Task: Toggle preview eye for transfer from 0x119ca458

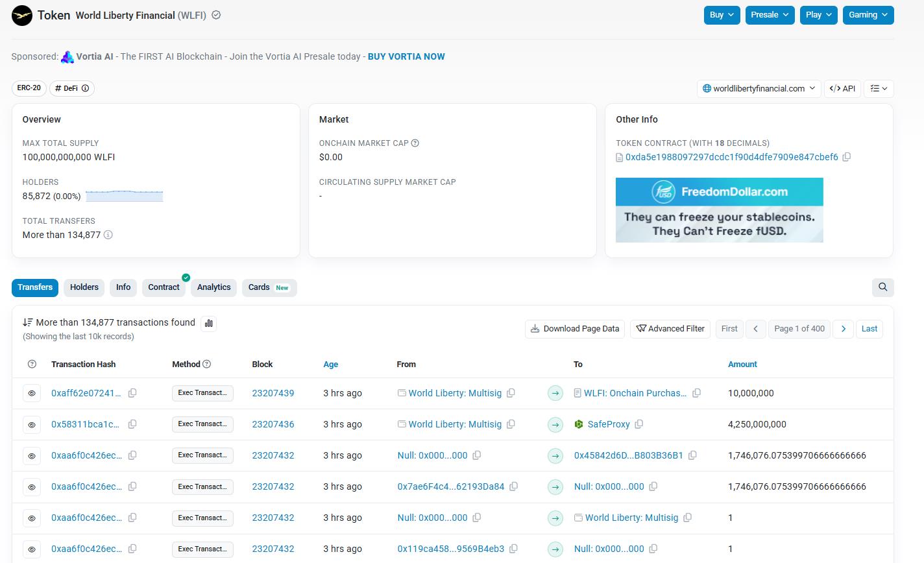Action: pyautogui.click(x=32, y=549)
